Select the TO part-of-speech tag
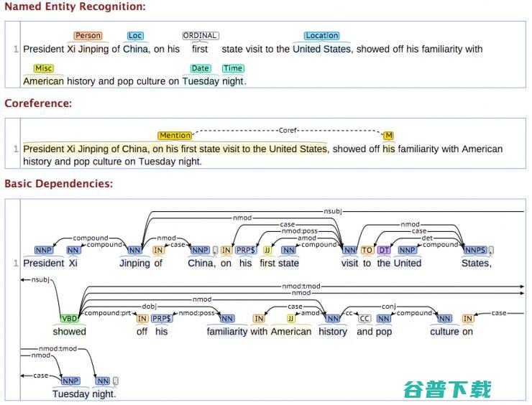532x405 pixels. 367,251
